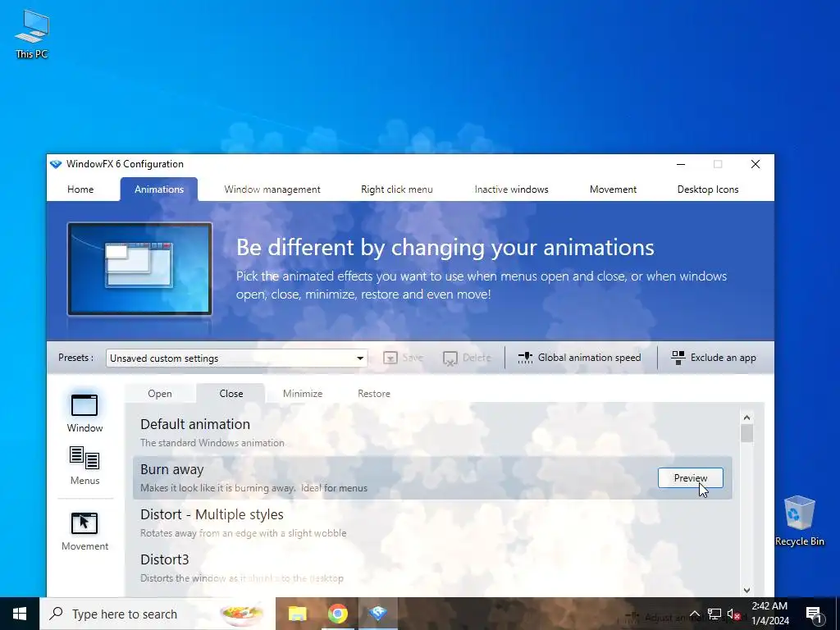Viewport: 840px width, 630px height.
Task: Pick the Distort3 animation
Action: pyautogui.click(x=432, y=568)
